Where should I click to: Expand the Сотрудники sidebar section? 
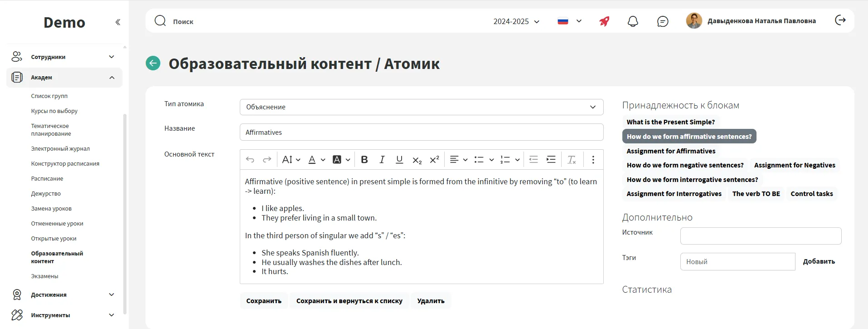[63, 57]
